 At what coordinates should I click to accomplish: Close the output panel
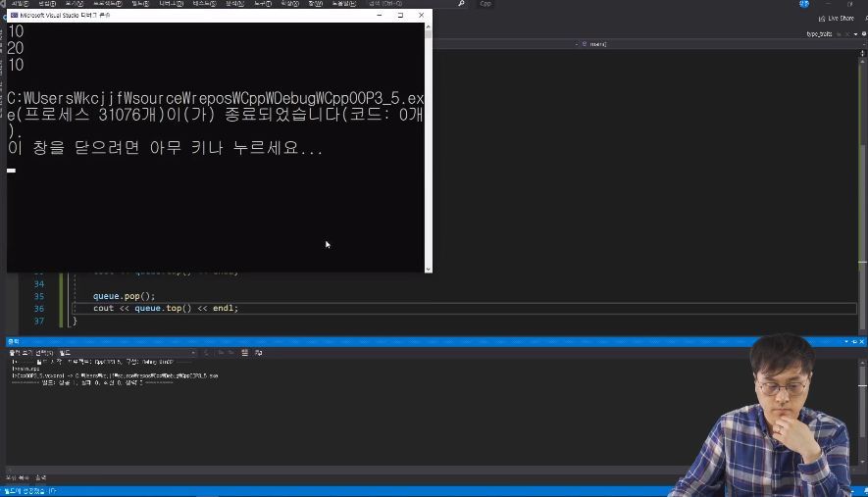(x=862, y=341)
